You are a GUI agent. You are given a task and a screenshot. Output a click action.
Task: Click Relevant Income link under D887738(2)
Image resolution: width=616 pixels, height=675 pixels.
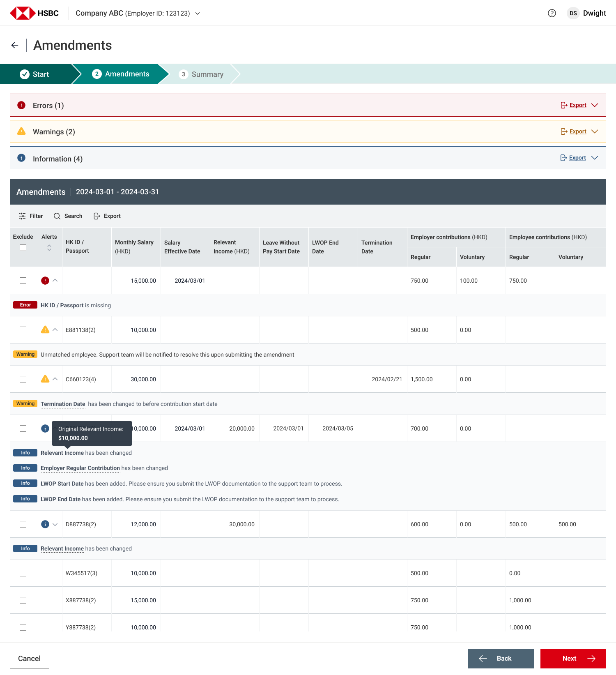(62, 548)
